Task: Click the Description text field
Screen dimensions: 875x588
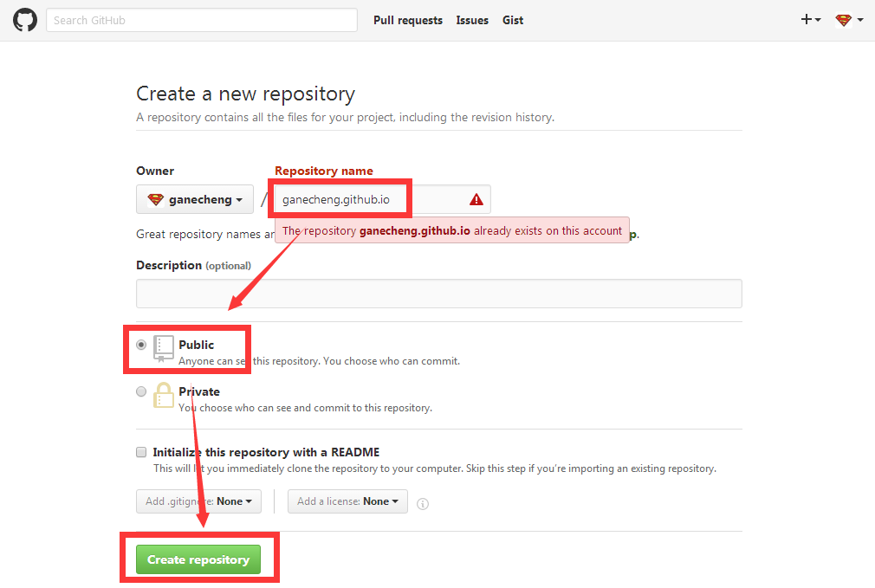Action: pyautogui.click(x=439, y=294)
